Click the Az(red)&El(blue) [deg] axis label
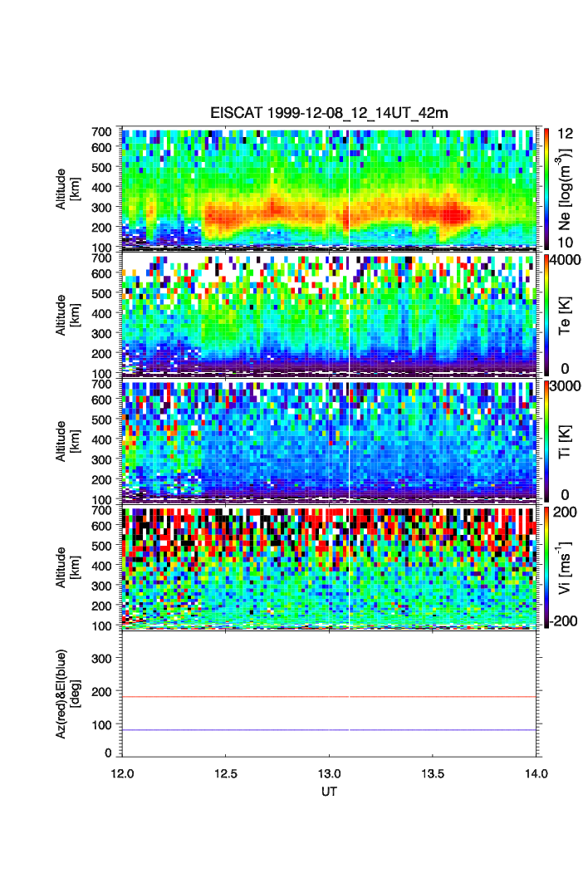Image resolution: width=588 pixels, height=883 pixels. [x=66, y=693]
